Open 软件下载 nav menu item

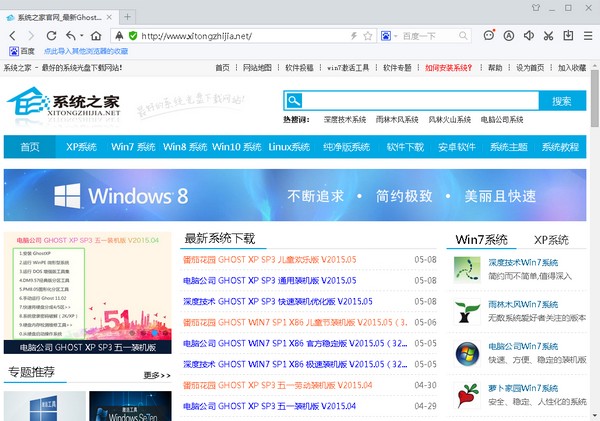point(405,147)
